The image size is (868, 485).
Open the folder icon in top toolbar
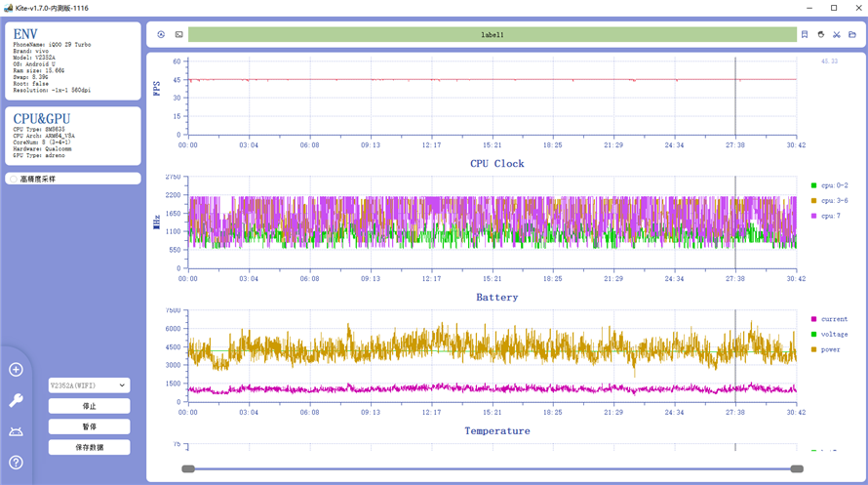pyautogui.click(x=851, y=34)
